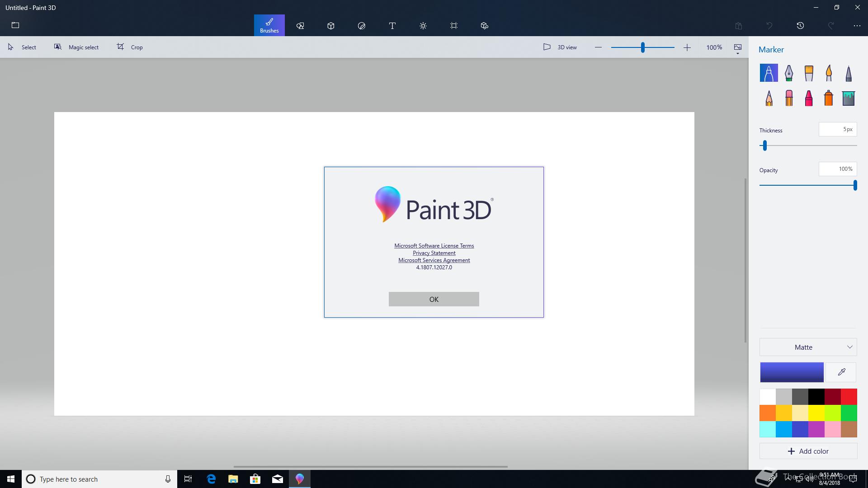Screen dimensions: 868x488
Task: Launch Microsoft Edge from taskbar
Action: 211,479
